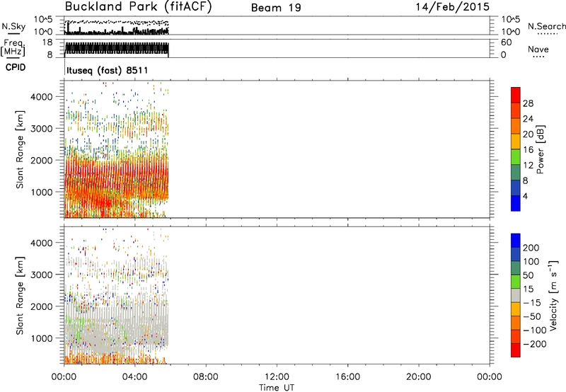Click the 'N.Search' legend label
The height and width of the screenshot is (392, 566).
click(547, 26)
